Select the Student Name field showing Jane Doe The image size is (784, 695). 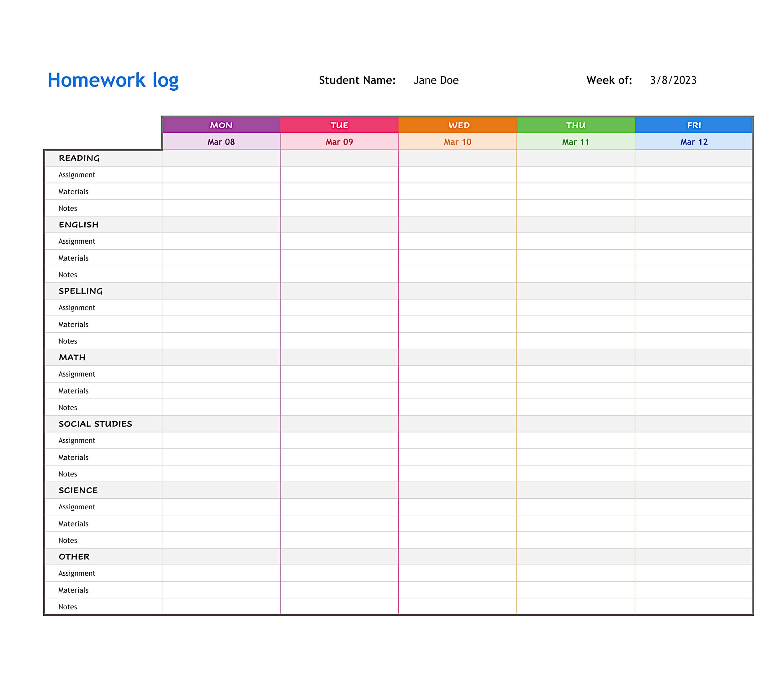[x=436, y=81]
